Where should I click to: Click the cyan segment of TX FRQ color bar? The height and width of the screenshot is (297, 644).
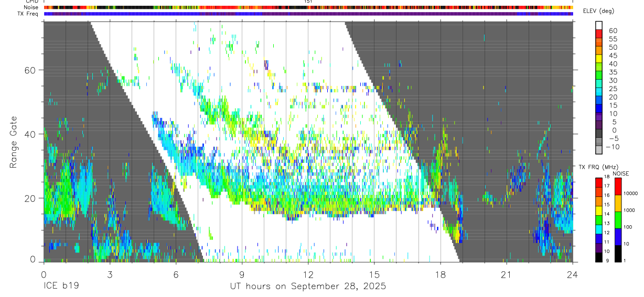599,229
